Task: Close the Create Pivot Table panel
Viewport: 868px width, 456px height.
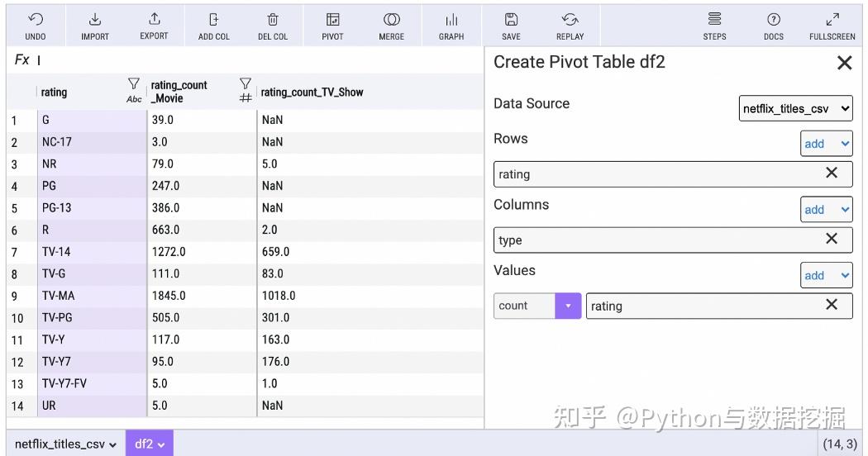Action: pos(844,63)
